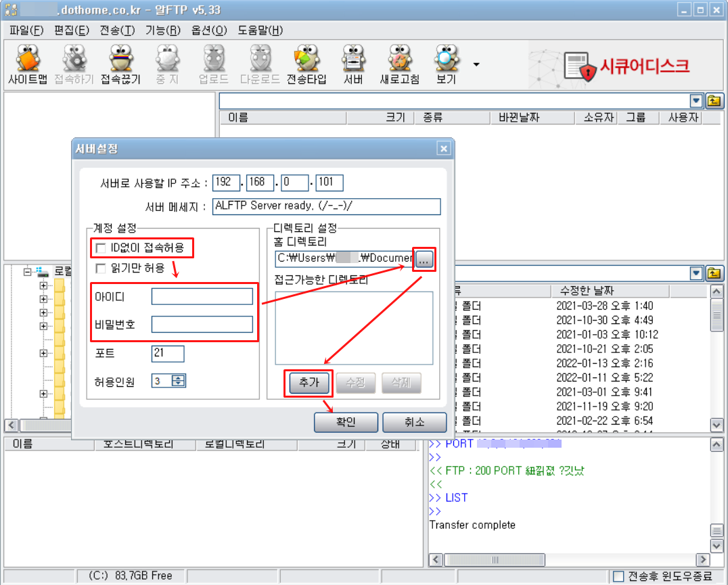Viewport: 728px width, 585px height.
Task: Open the 파일(F) menu
Action: 26,30
